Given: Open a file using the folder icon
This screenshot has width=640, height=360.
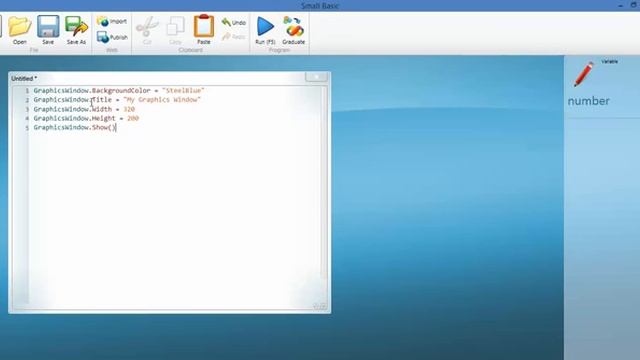Looking at the screenshot, I should click(x=20, y=30).
